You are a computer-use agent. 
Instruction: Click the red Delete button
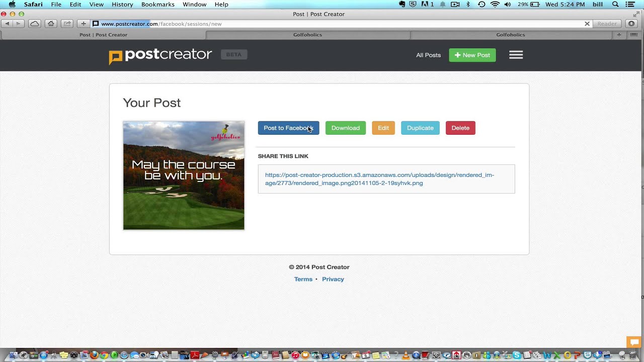460,128
